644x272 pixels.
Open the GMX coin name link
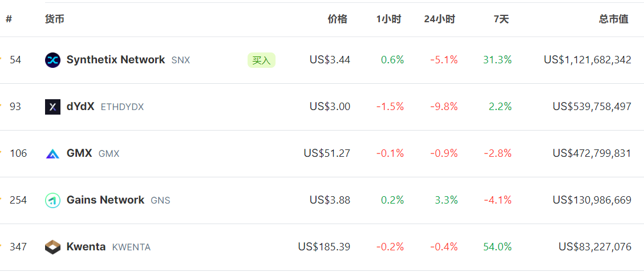point(79,153)
